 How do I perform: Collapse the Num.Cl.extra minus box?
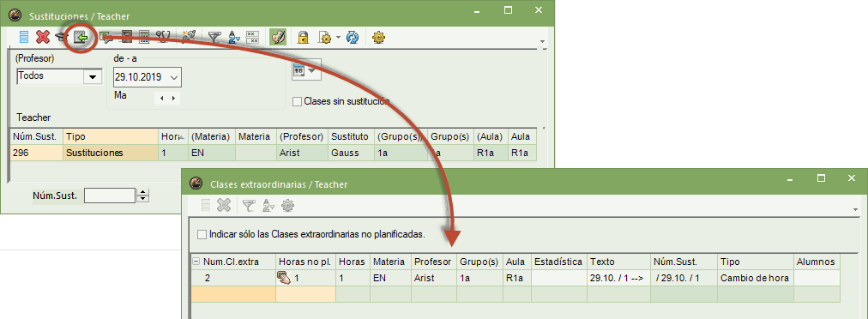pyautogui.click(x=196, y=262)
